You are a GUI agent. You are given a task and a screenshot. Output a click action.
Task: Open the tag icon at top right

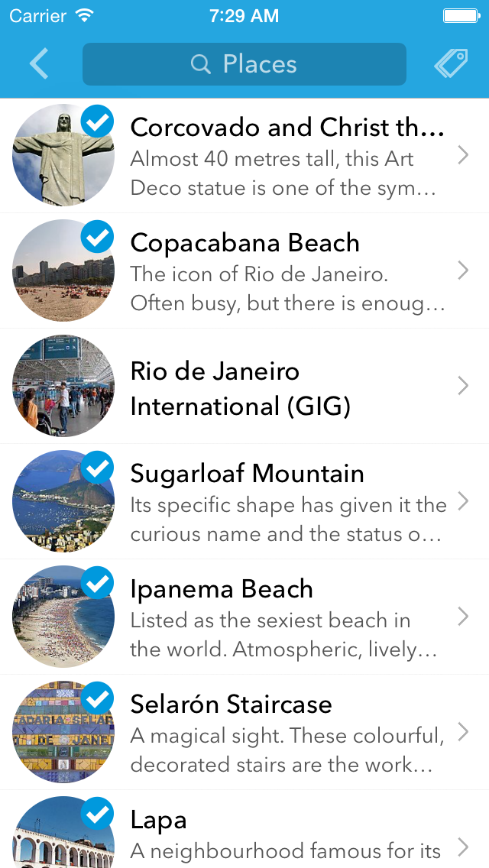pos(451,64)
